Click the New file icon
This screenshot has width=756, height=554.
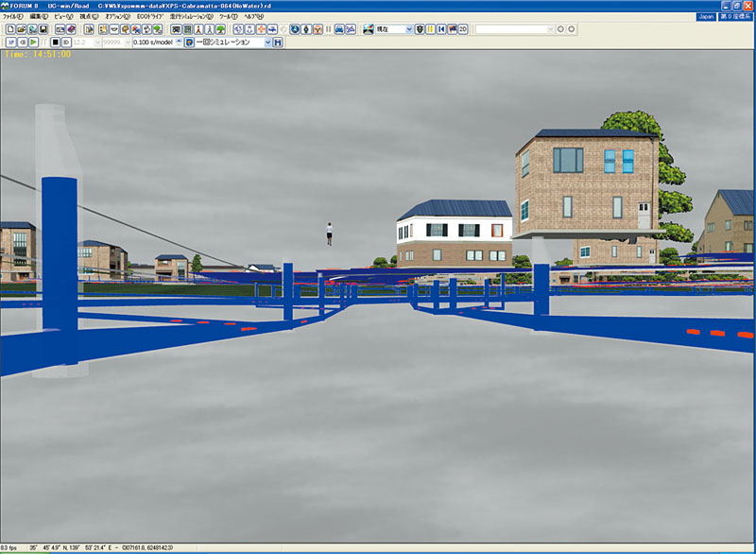tap(9, 29)
